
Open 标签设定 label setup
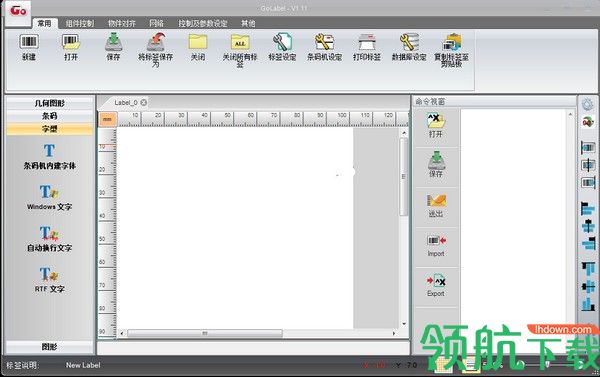282,42
